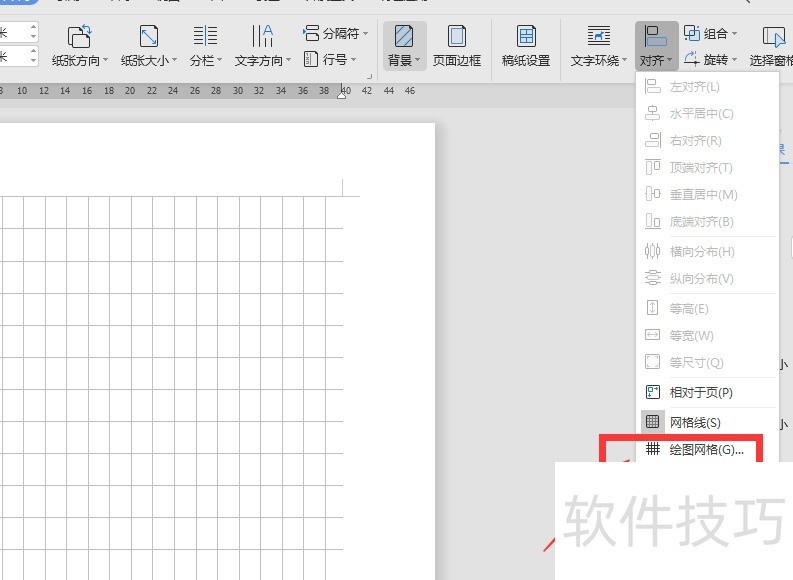Open the 行号 line numbers dropdown
The image size is (793, 580).
coord(330,60)
